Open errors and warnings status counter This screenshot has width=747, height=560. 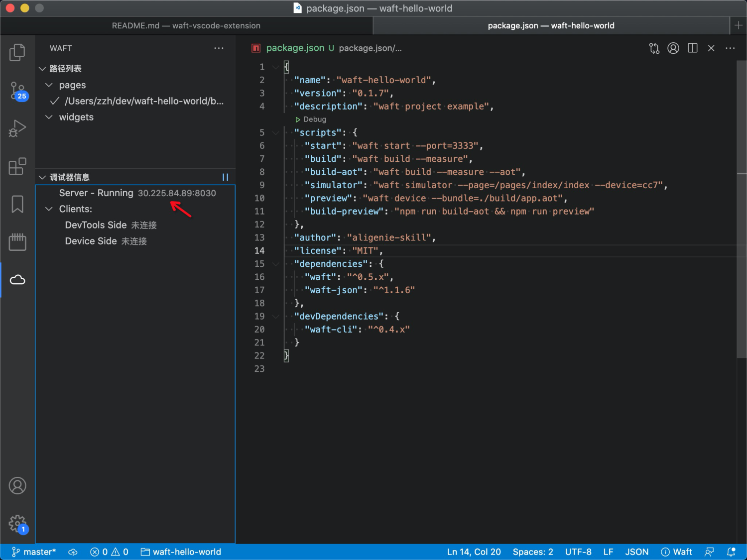click(109, 552)
